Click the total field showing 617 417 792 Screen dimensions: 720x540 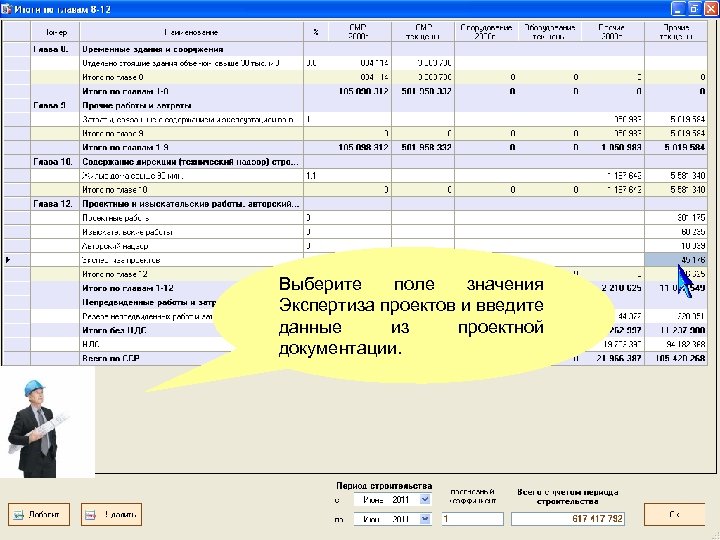pyautogui.click(x=568, y=519)
